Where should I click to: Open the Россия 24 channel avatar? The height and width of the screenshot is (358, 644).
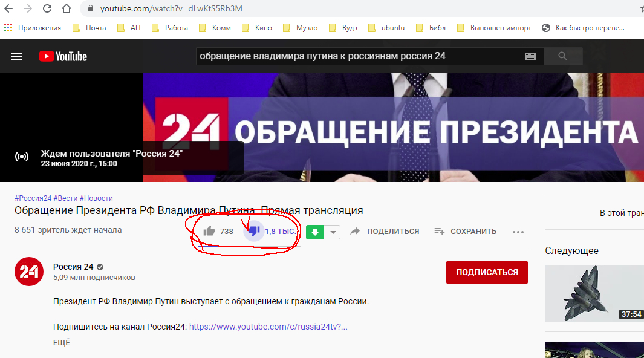(29, 272)
